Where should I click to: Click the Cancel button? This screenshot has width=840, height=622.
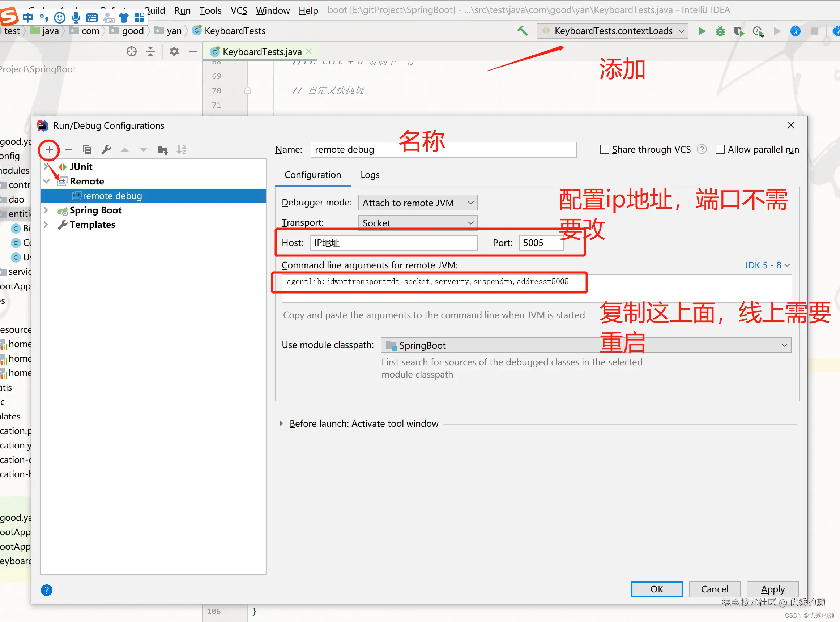click(714, 589)
